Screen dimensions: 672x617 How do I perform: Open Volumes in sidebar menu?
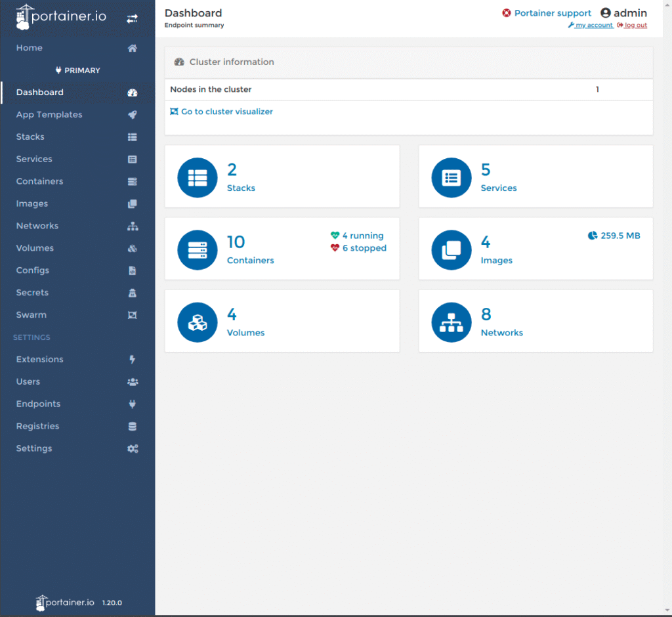coord(77,248)
